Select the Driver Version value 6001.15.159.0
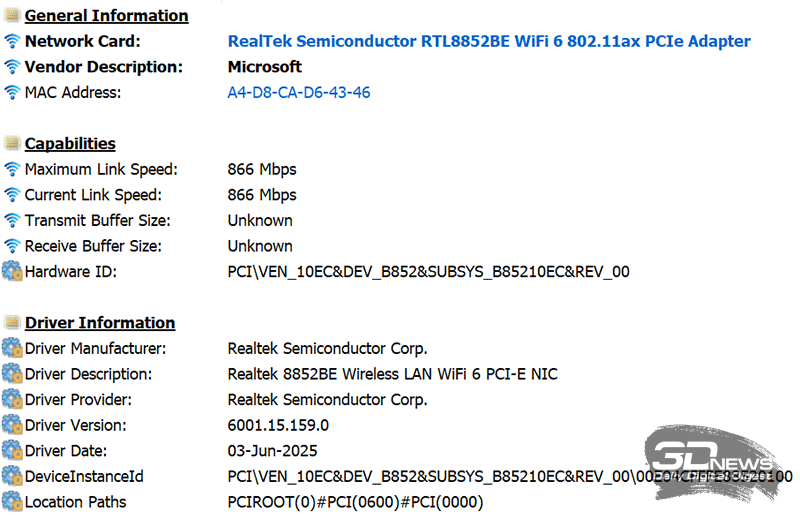Viewport: 800px width, 519px height. [277, 425]
